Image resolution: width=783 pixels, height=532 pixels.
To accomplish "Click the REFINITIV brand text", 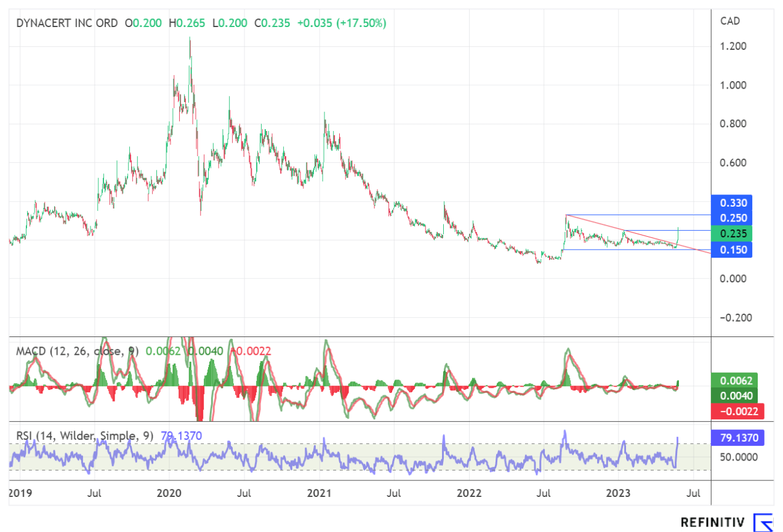I will [714, 523].
